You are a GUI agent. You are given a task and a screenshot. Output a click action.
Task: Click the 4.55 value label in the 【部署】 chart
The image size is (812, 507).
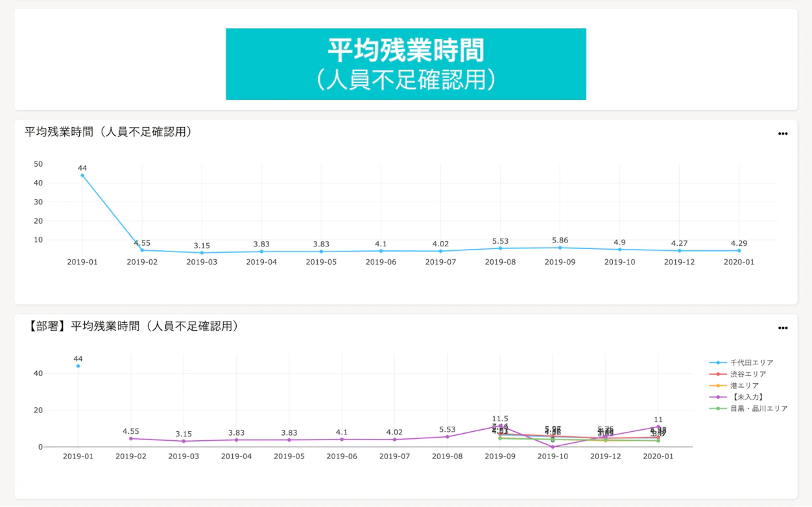[131, 431]
